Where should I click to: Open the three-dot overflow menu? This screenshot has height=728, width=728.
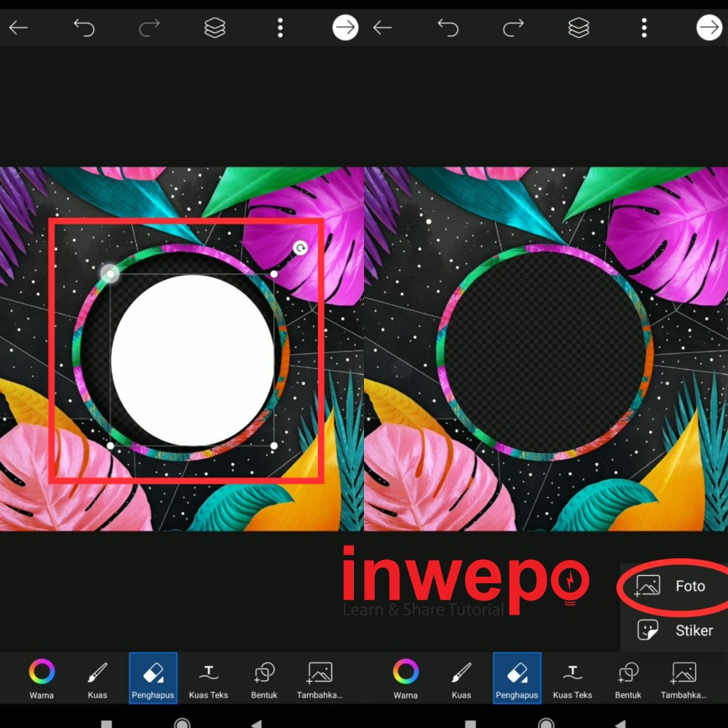pos(280,27)
